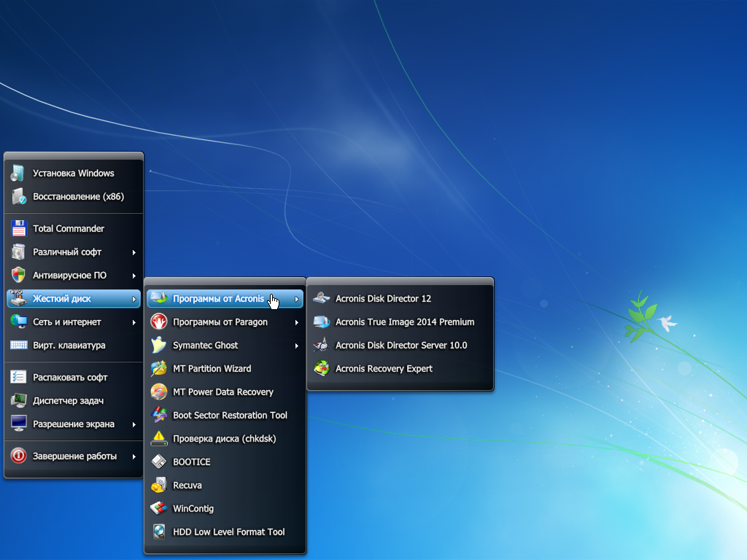The width and height of the screenshot is (747, 560).
Task: Click the Распаковать софт checklist icon
Action: pos(18,377)
